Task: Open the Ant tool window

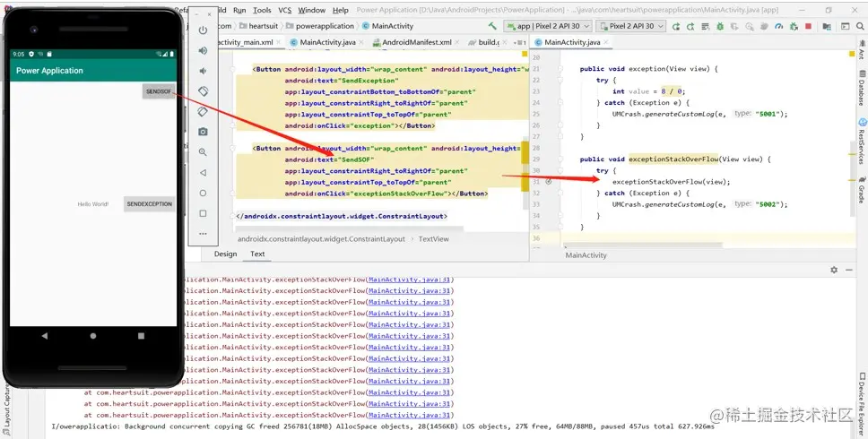Action: click(862, 52)
